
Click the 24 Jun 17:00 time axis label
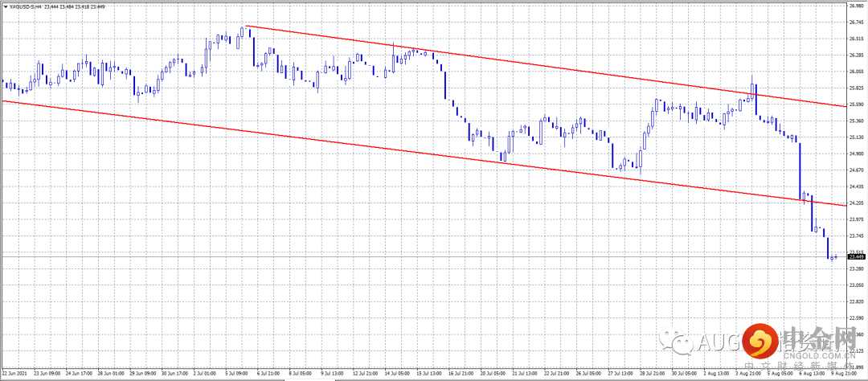coord(77,374)
